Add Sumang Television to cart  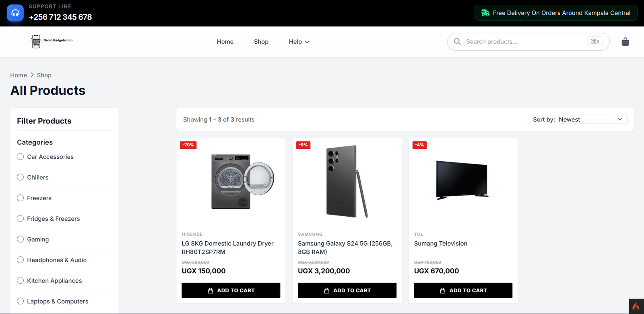(463, 290)
